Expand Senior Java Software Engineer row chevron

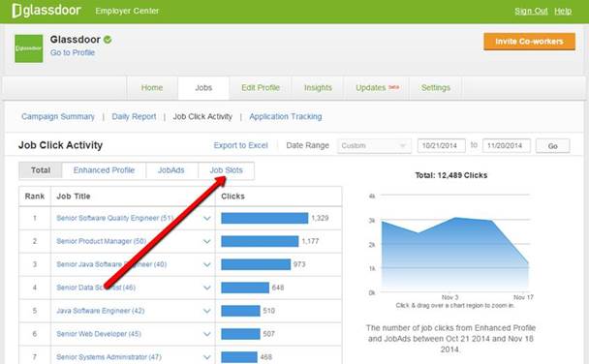click(x=207, y=264)
